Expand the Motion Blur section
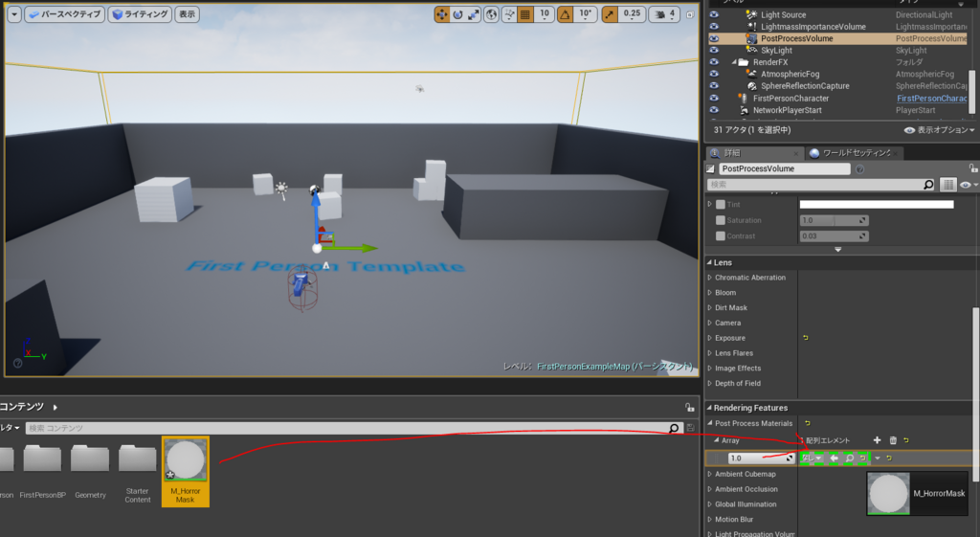The width and height of the screenshot is (980, 537). 709,520
